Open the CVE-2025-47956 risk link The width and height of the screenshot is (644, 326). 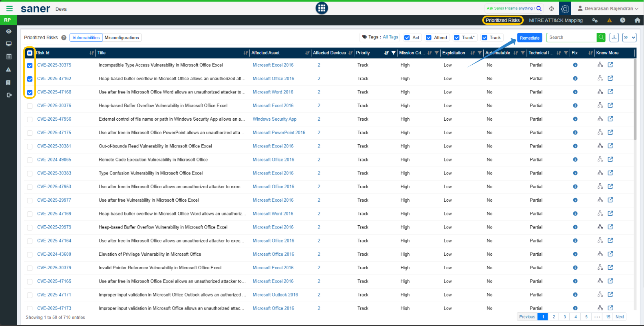point(54,119)
